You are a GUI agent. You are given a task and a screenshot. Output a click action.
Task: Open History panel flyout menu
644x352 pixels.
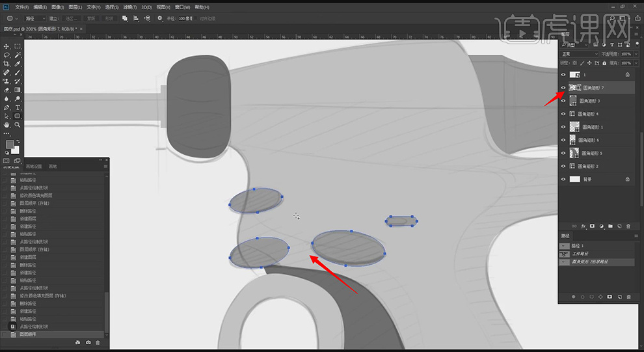pyautogui.click(x=105, y=167)
